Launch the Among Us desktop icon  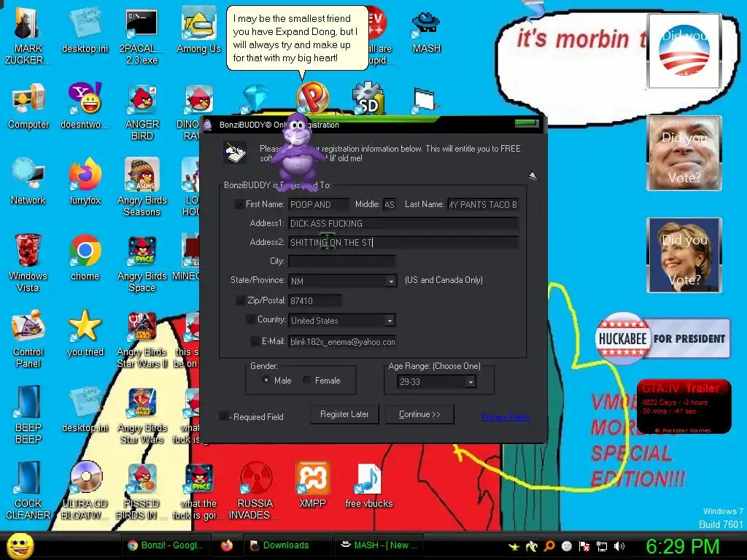tap(198, 29)
